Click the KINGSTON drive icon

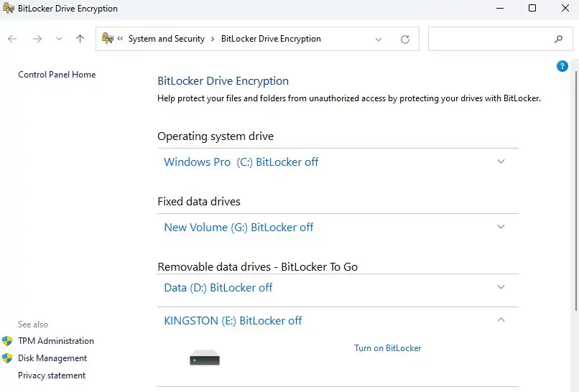[205, 358]
